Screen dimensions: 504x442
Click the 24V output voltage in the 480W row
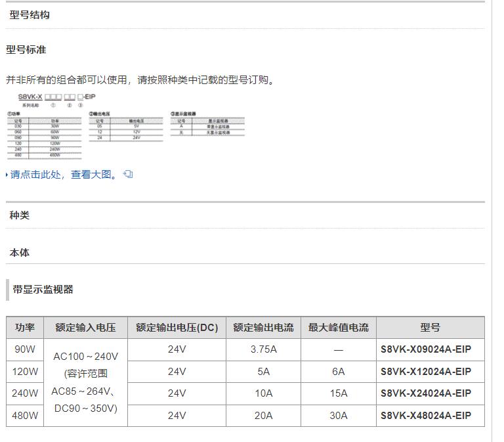(x=177, y=416)
